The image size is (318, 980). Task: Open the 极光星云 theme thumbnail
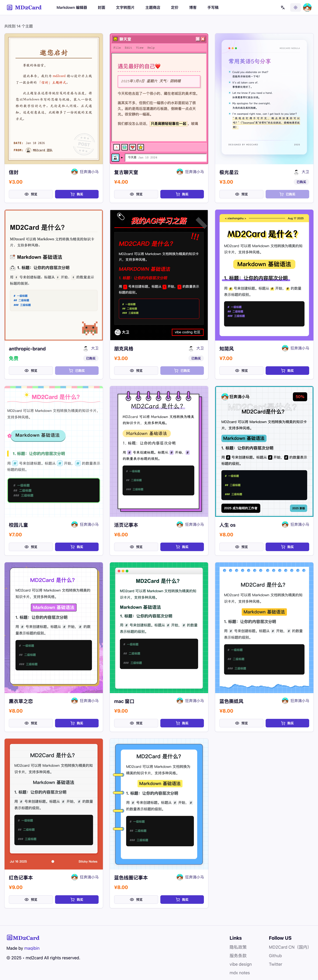coord(264,99)
